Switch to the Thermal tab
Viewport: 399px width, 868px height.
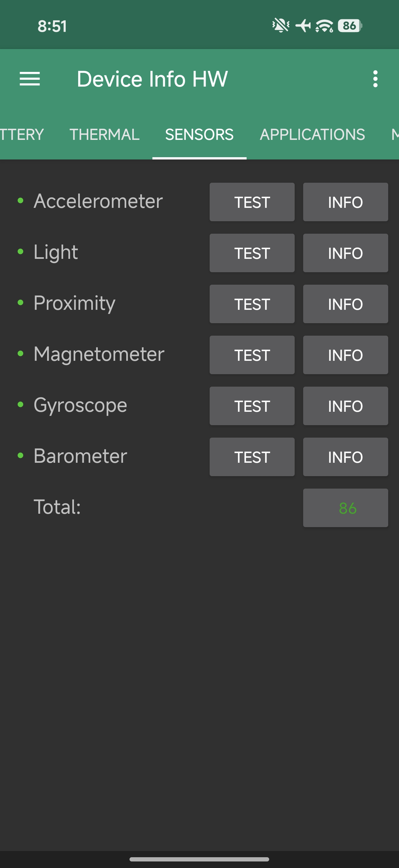[105, 134]
